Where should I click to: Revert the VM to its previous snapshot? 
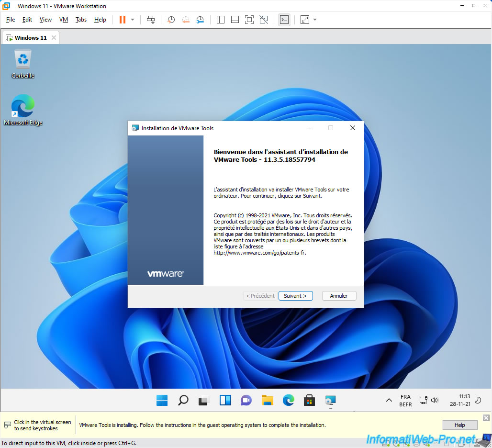[x=186, y=20]
